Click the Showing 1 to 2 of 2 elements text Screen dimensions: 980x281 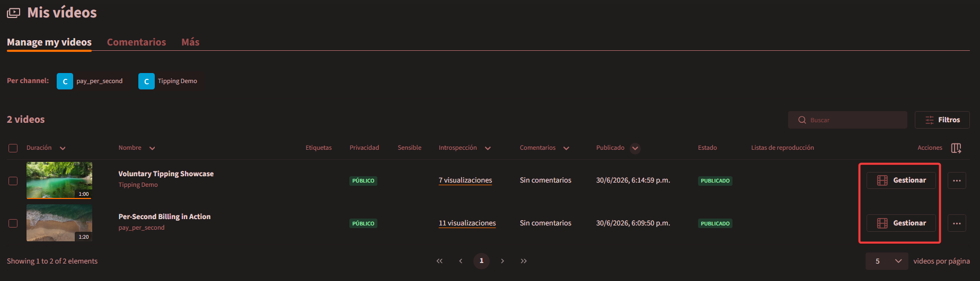[52, 261]
